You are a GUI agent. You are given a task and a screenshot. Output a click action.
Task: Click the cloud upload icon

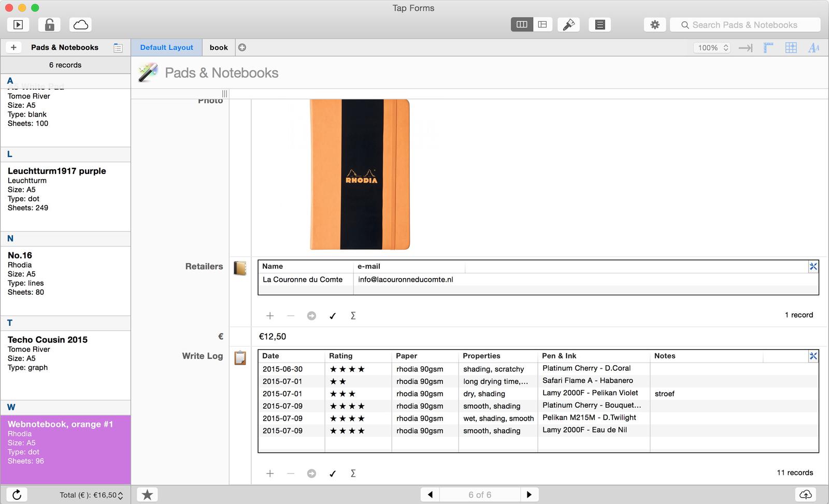click(806, 495)
